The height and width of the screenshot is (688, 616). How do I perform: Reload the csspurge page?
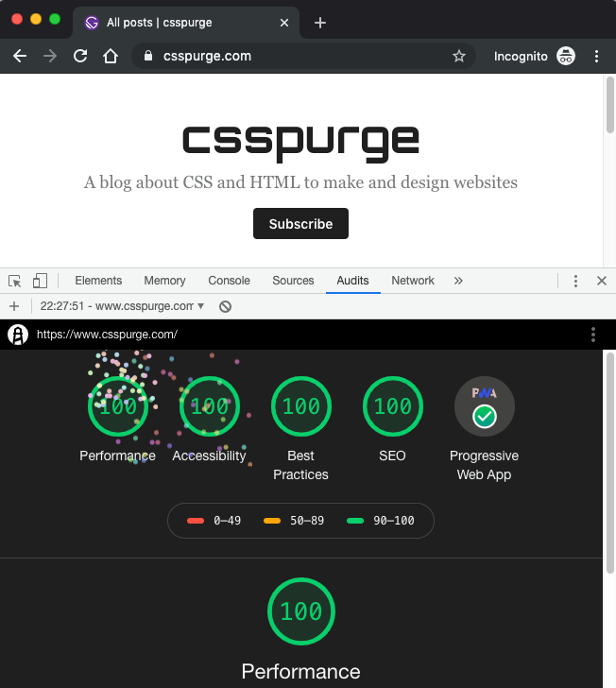(x=80, y=57)
